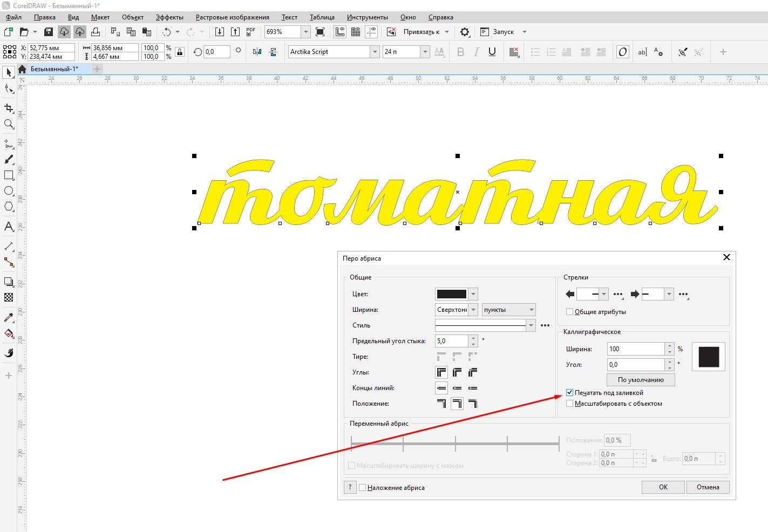This screenshot has height=532, width=768.
Task: Click the Print icon
Action: (x=96, y=32)
